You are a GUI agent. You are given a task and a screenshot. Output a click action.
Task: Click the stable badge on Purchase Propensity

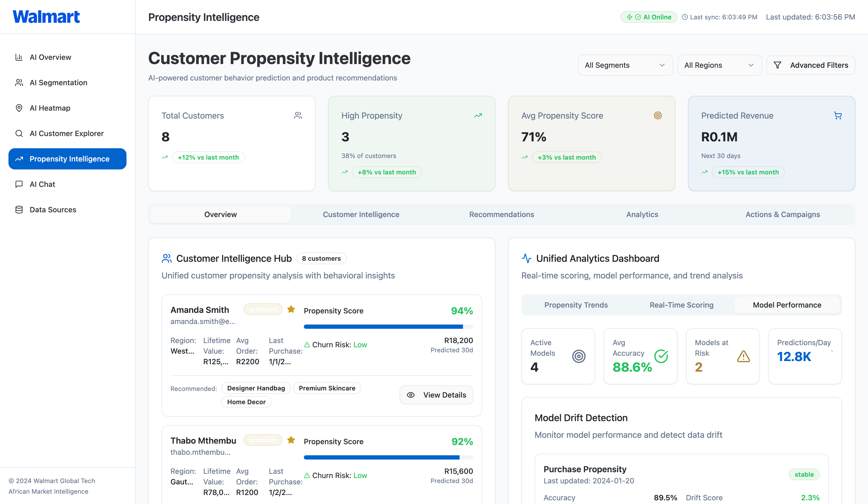[x=804, y=474]
